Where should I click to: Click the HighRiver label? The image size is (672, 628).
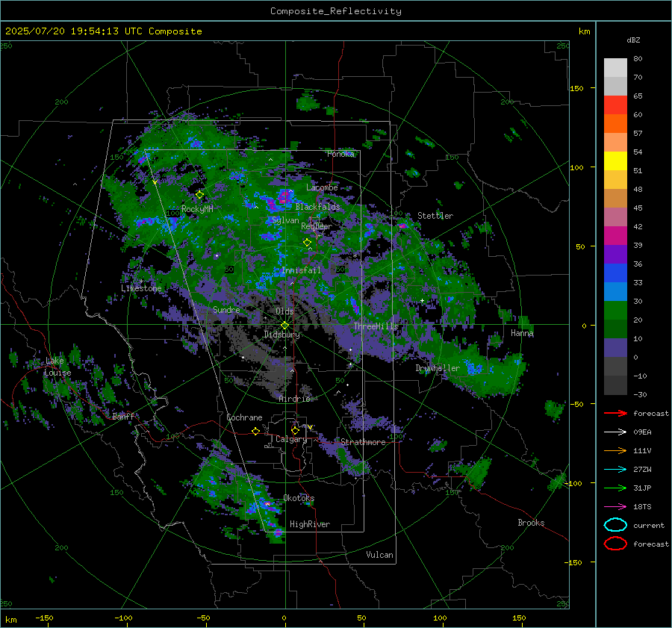pyautogui.click(x=310, y=524)
